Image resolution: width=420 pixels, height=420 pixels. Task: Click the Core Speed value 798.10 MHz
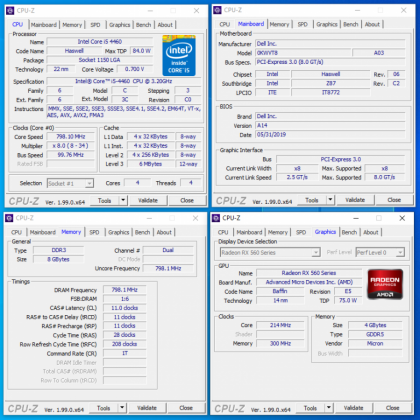click(71, 137)
